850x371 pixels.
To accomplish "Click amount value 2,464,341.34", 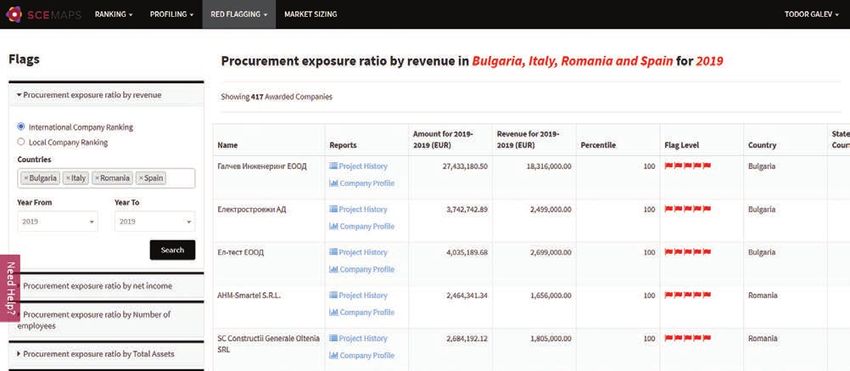I will [467, 295].
